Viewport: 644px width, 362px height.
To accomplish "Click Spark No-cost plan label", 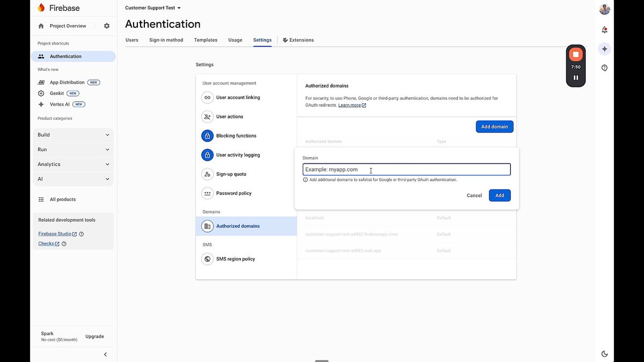I will 59,336.
